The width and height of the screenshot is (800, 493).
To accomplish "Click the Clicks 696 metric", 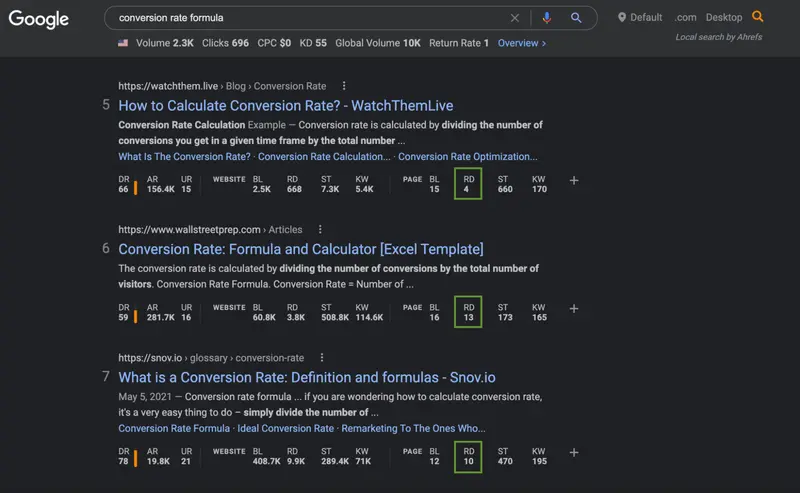I will pos(226,43).
